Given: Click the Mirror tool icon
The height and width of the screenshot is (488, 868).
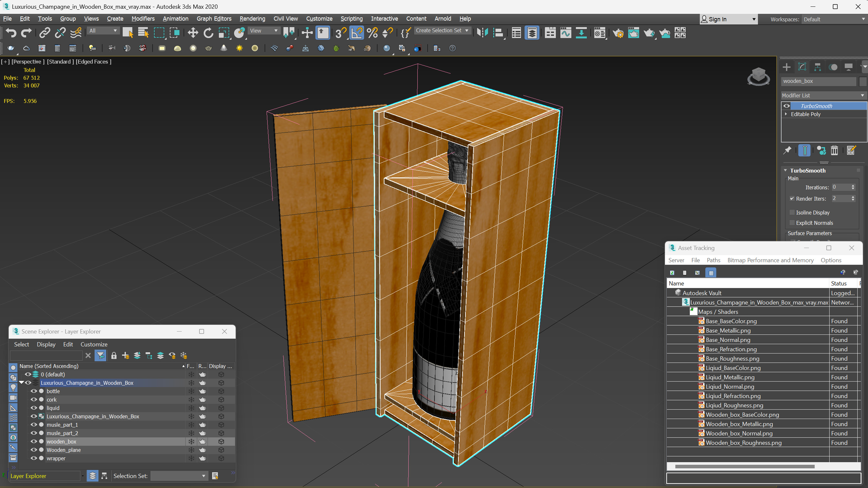Looking at the screenshot, I should (x=483, y=33).
